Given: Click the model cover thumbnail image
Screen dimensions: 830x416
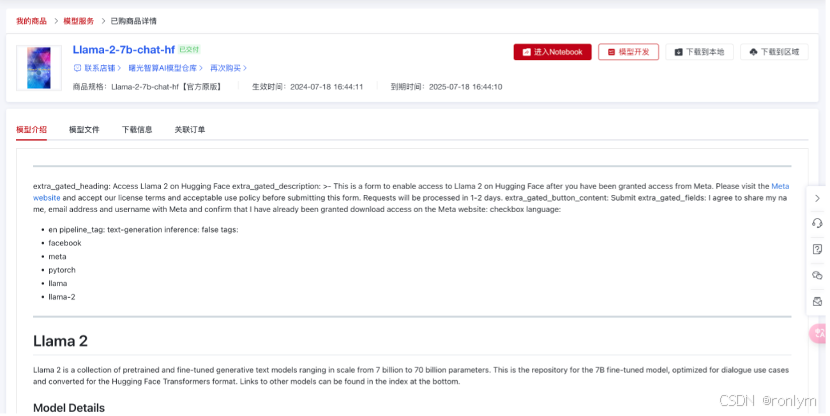Looking at the screenshot, I should [39, 68].
